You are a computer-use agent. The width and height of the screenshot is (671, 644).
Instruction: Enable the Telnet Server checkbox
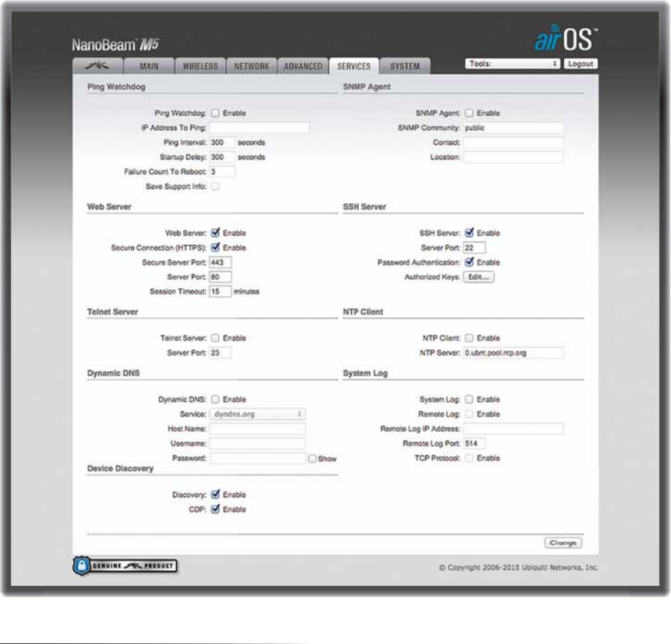click(x=215, y=338)
